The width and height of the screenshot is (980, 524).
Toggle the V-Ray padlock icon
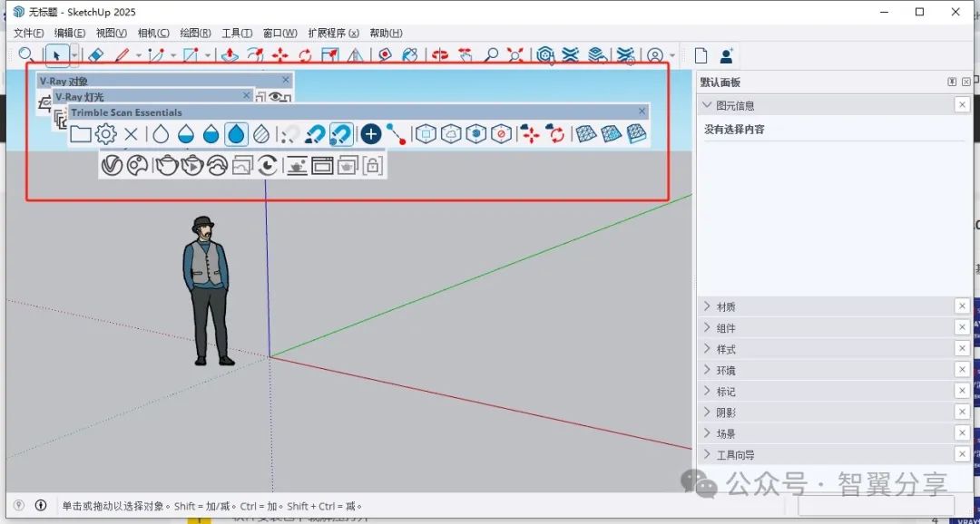point(372,166)
